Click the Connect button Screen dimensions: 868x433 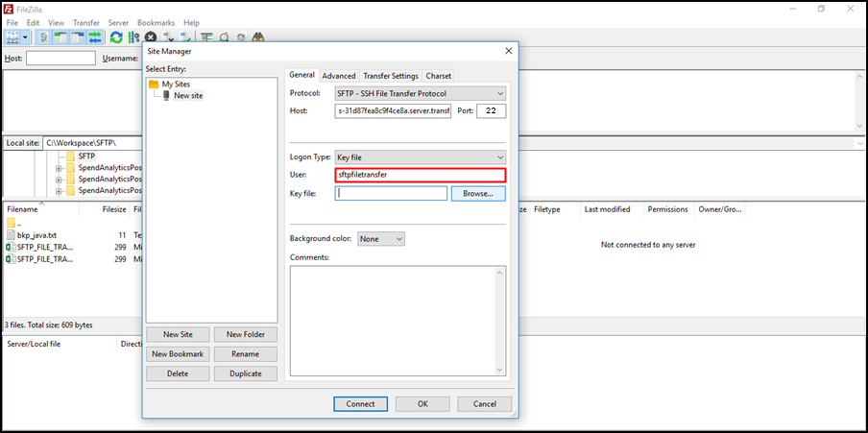[360, 403]
